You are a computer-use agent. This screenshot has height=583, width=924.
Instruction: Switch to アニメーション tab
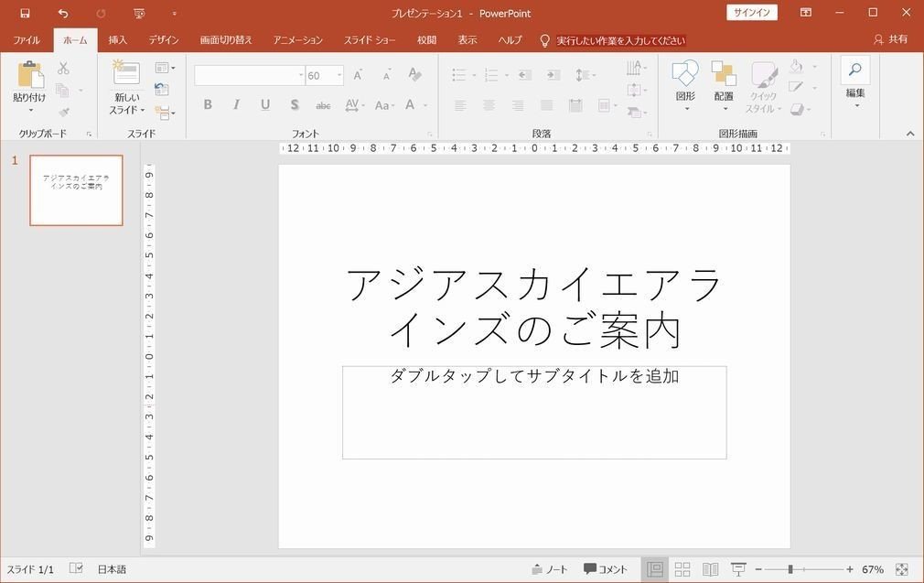[297, 40]
